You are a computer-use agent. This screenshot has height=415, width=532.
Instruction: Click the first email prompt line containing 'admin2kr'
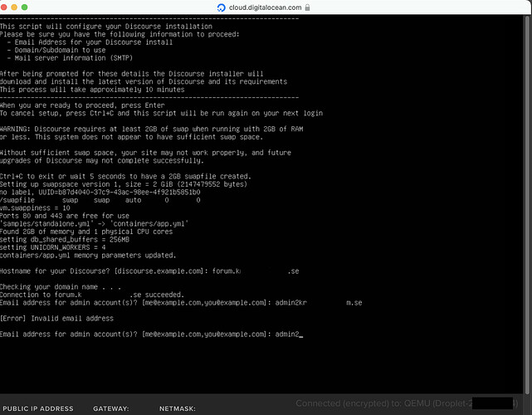pos(181,302)
